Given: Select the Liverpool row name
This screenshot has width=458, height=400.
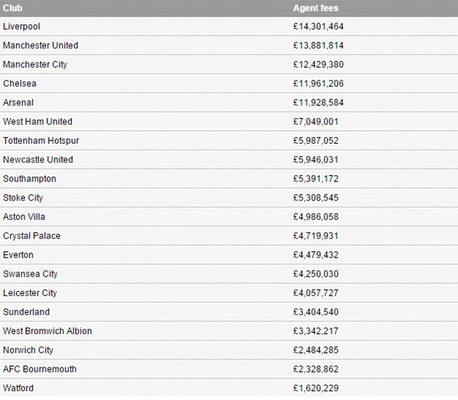Looking at the screenshot, I should pyautogui.click(x=22, y=27).
